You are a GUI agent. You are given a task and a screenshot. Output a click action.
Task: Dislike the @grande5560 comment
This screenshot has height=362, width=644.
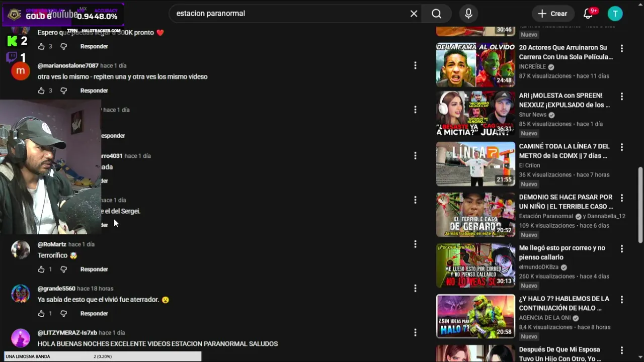click(x=63, y=314)
